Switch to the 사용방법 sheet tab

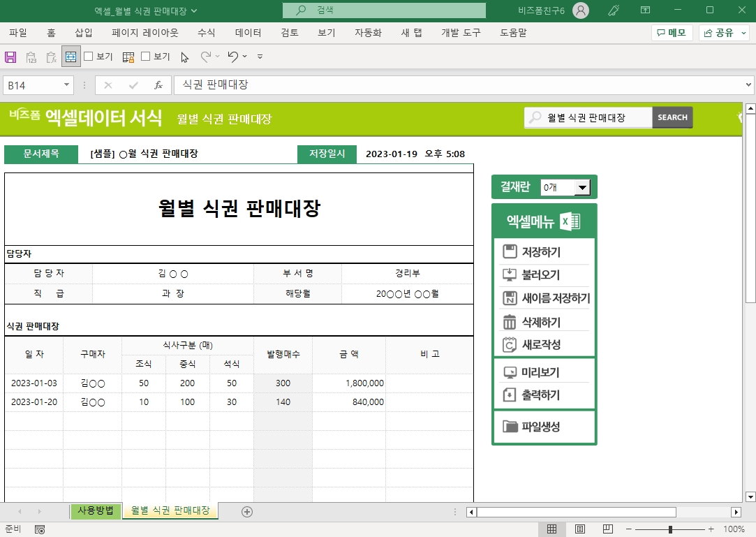(96, 510)
